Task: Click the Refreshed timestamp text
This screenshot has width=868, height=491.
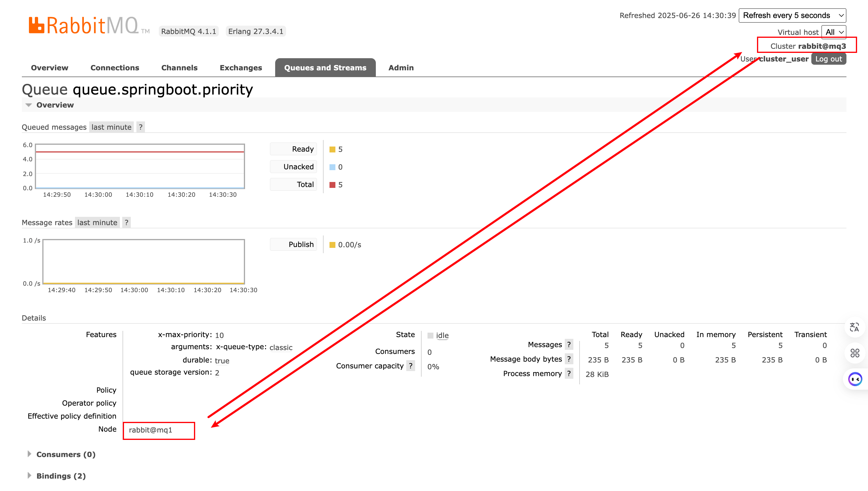Action: coord(678,16)
